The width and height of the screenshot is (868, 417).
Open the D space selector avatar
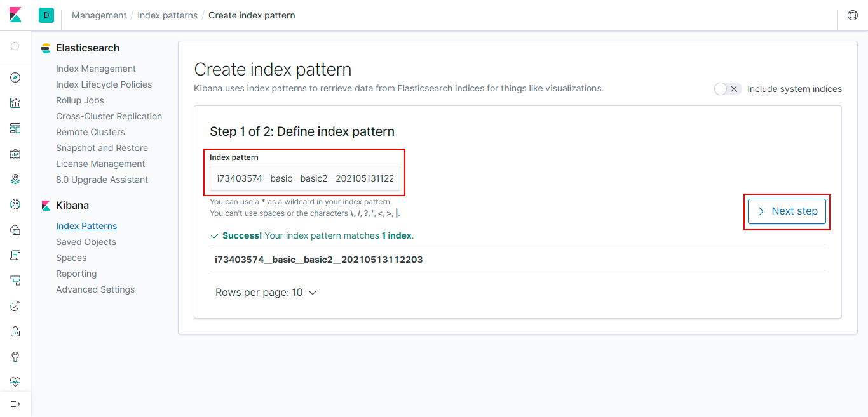(46, 15)
